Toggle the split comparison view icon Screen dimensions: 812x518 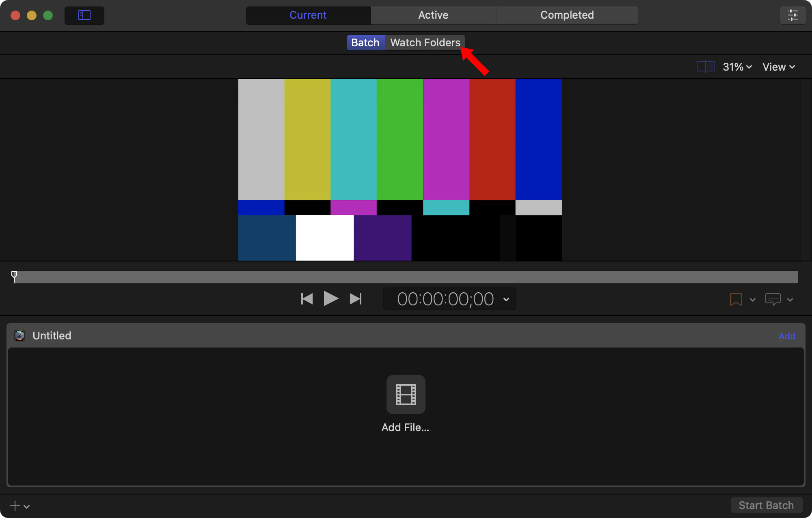[705, 67]
